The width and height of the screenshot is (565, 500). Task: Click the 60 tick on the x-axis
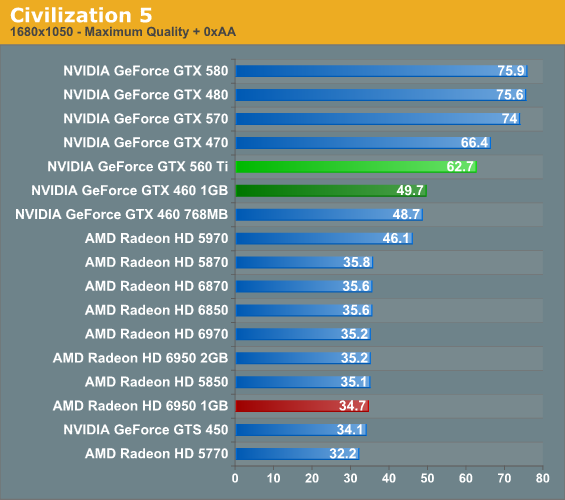coord(466,478)
